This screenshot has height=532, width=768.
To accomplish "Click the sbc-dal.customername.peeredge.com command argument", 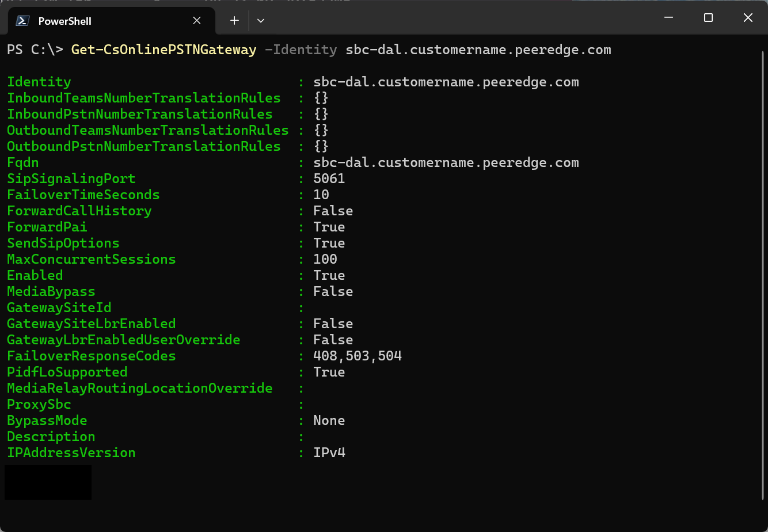I will (478, 50).
